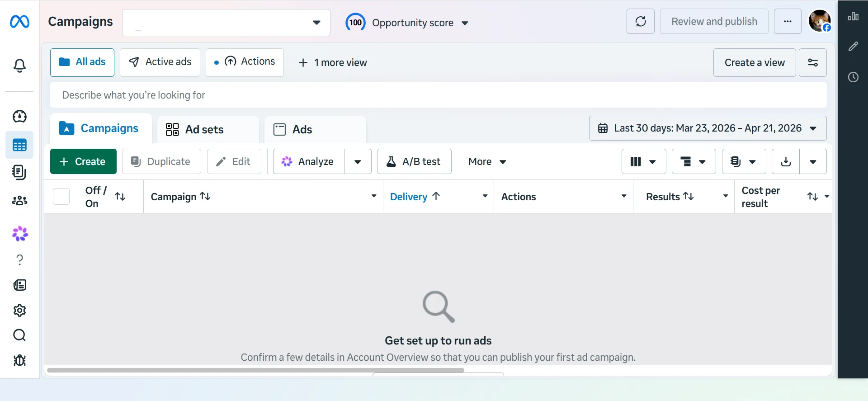Click the horizontal scrollbar below the table
This screenshot has height=401, width=868.
pos(255,370)
